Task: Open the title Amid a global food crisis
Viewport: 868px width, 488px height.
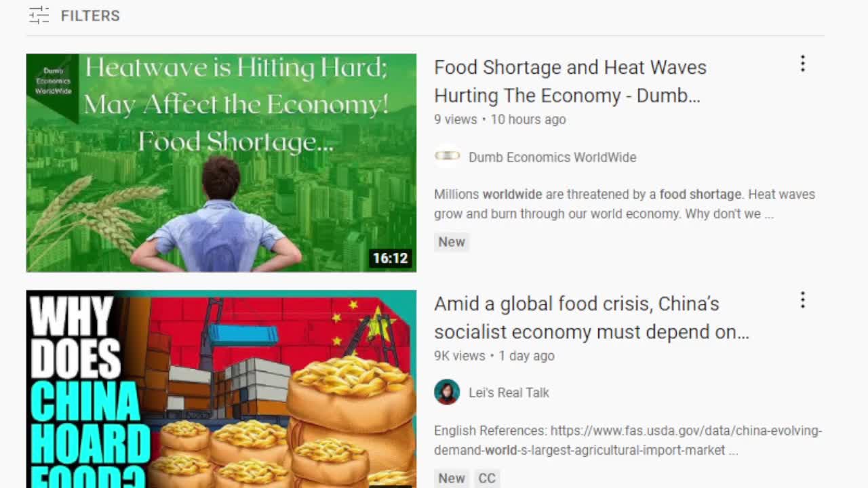Action: [x=591, y=318]
